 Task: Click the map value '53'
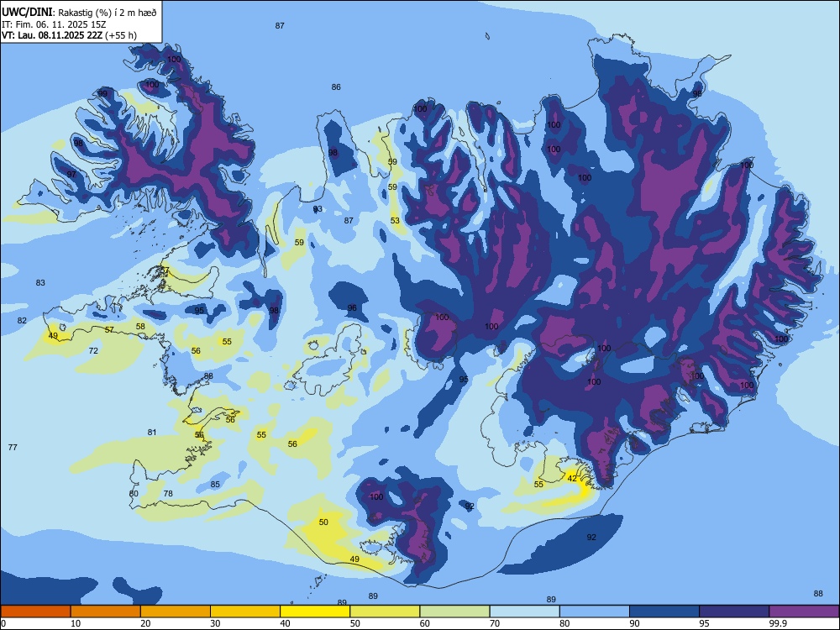(395, 220)
